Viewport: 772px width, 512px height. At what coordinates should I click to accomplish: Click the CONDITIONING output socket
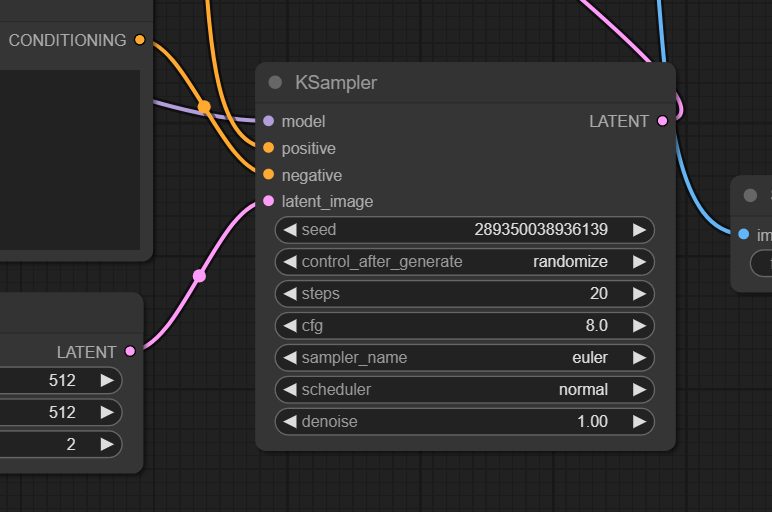tap(140, 40)
